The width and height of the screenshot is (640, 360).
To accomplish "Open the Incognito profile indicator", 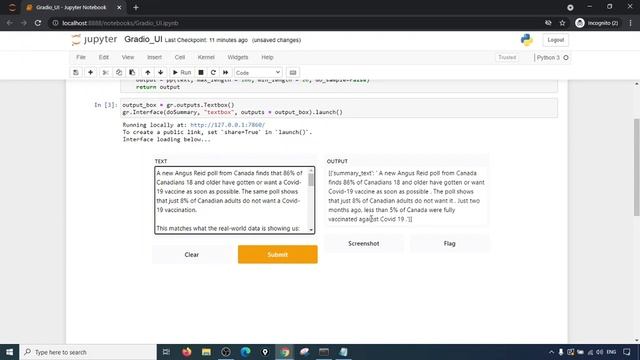I will point(596,23).
